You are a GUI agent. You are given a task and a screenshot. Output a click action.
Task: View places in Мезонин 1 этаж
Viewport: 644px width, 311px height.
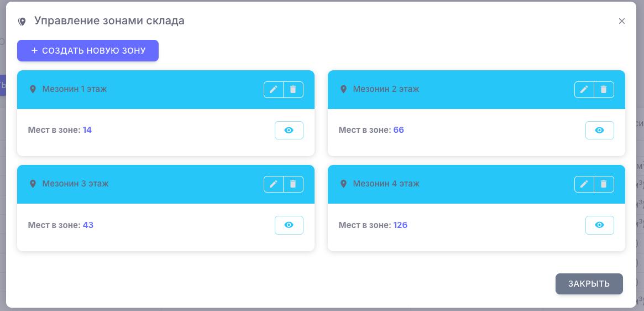[289, 131]
